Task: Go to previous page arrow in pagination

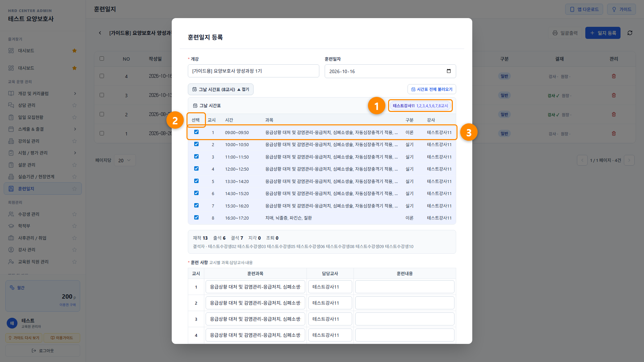Action: click(582, 160)
